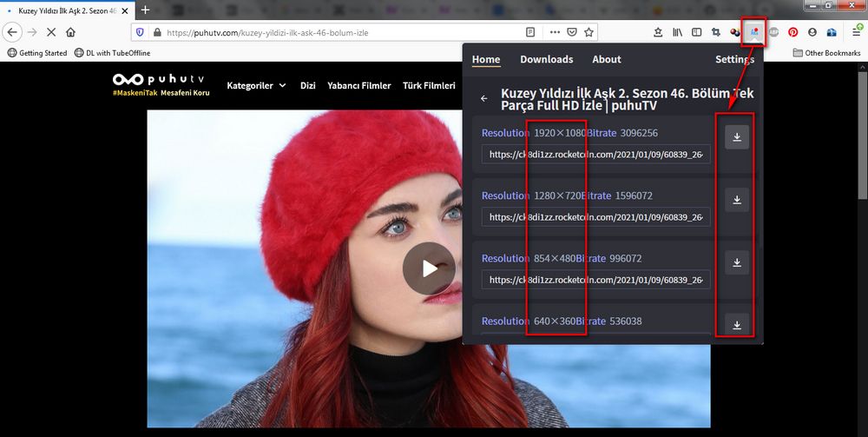The width and height of the screenshot is (868, 437).
Task: Close the Kuzey Yıldızı tab
Action: point(124,10)
